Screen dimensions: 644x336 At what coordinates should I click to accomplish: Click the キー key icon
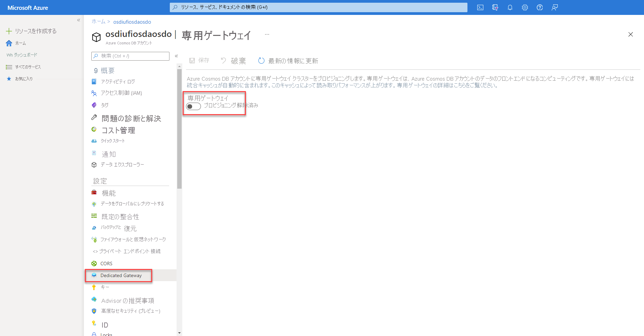[x=94, y=287]
